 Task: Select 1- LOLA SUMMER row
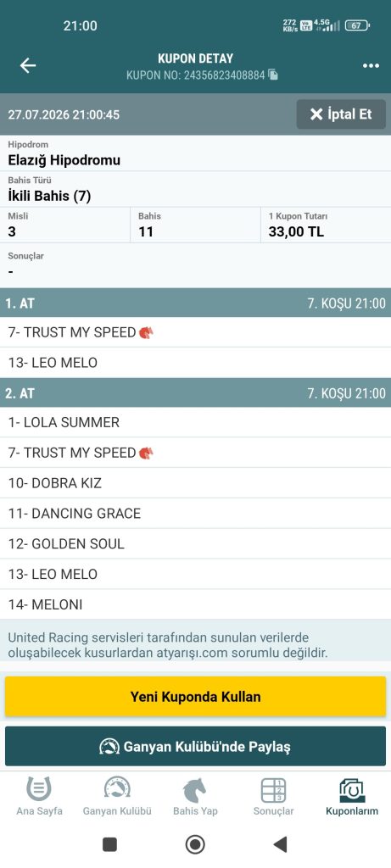(195, 422)
